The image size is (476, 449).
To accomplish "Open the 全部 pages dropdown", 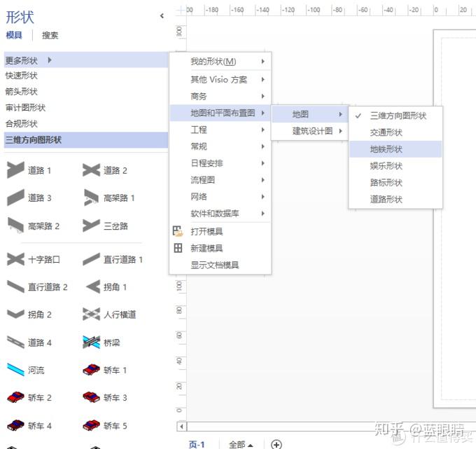I will click(241, 444).
